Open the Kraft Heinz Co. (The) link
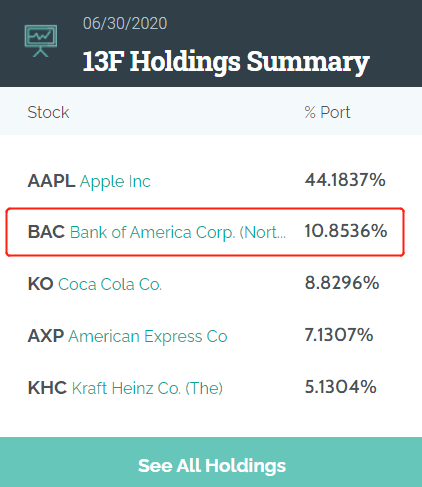Image resolution: width=422 pixels, height=487 pixels. [147, 388]
